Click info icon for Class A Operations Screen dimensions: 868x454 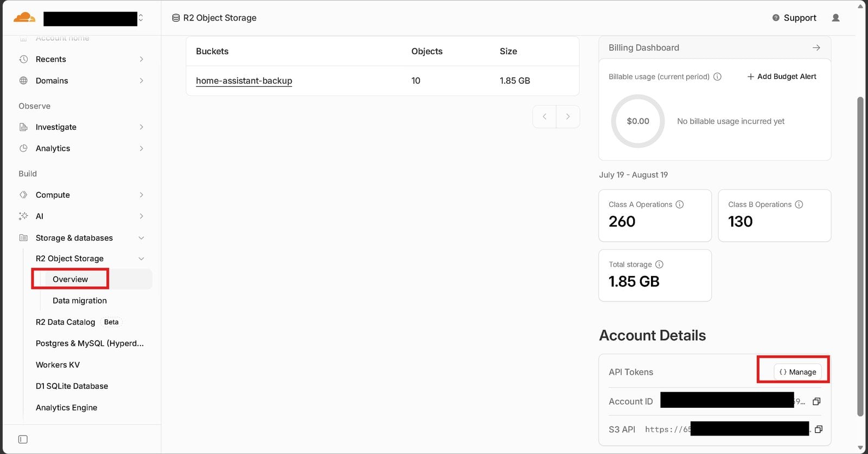coord(680,205)
